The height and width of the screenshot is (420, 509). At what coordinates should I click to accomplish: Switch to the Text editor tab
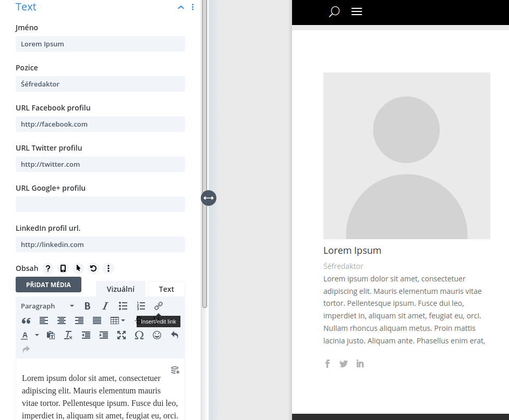coord(166,289)
